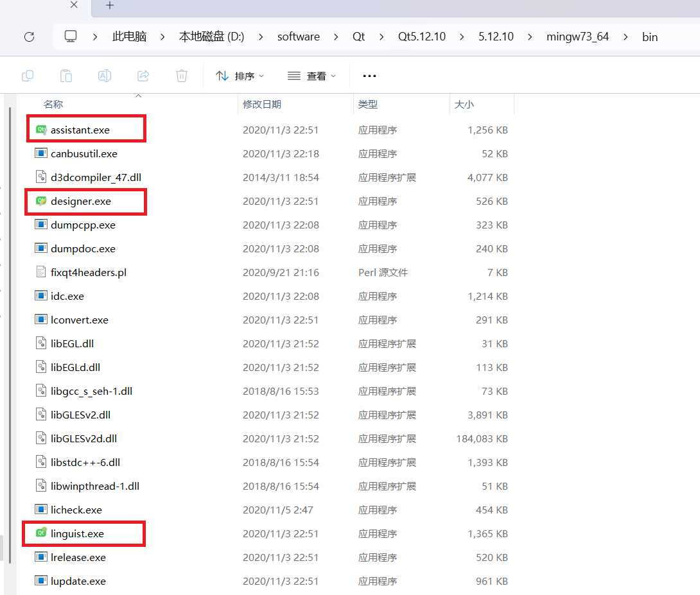Click the licheck.exe file icon
Image resolution: width=700 pixels, height=595 pixels.
(x=41, y=510)
